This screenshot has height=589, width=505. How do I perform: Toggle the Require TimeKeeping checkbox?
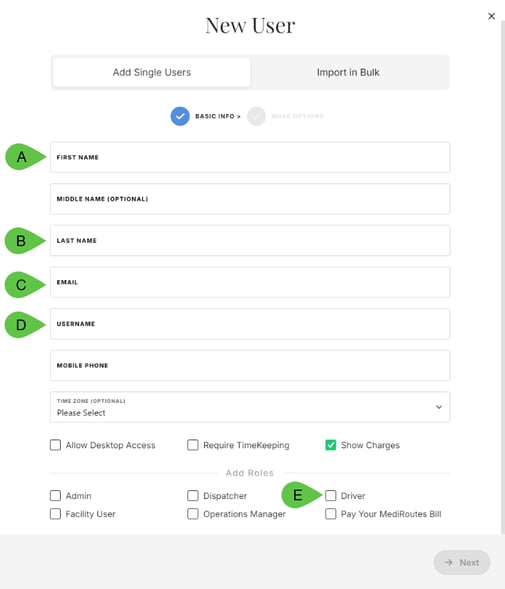point(193,445)
